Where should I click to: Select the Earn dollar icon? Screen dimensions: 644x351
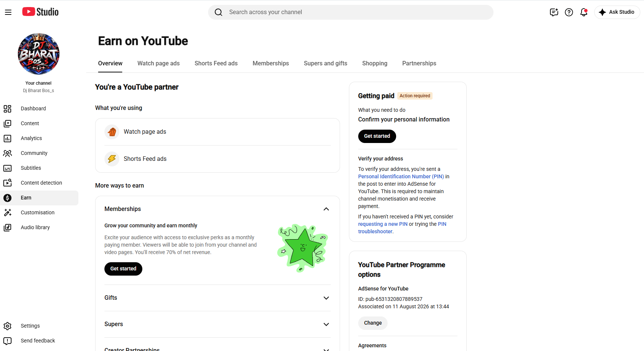(7, 198)
